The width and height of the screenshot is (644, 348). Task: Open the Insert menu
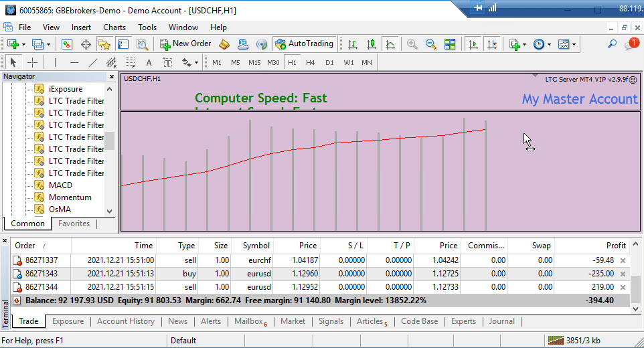tap(81, 27)
